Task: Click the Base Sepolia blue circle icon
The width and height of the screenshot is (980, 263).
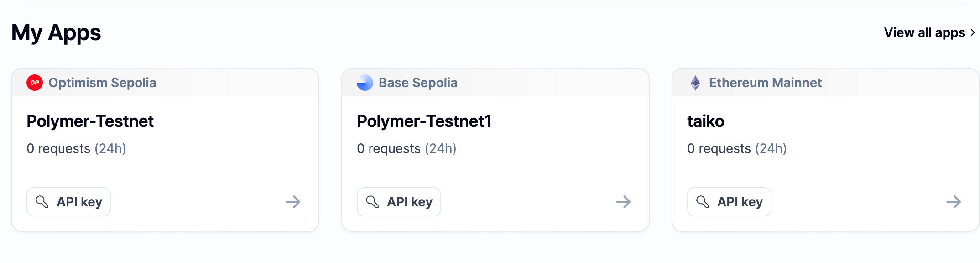Action: [365, 83]
